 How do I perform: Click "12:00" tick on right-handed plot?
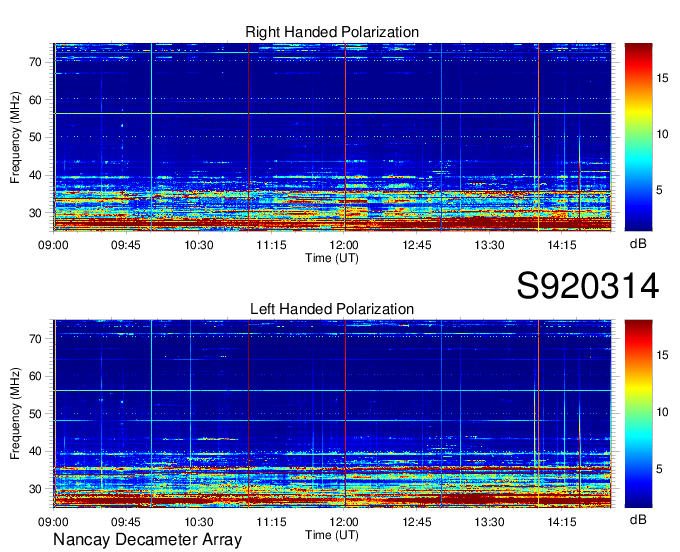[x=344, y=245]
